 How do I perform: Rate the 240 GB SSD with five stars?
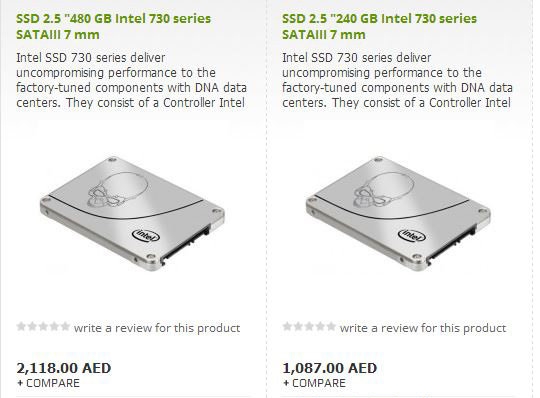[331, 326]
